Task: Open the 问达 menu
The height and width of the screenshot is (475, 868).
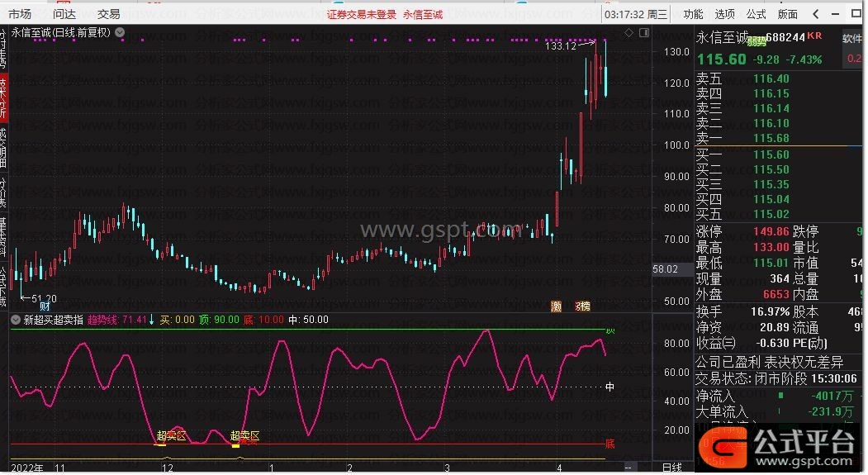Action: coord(64,14)
